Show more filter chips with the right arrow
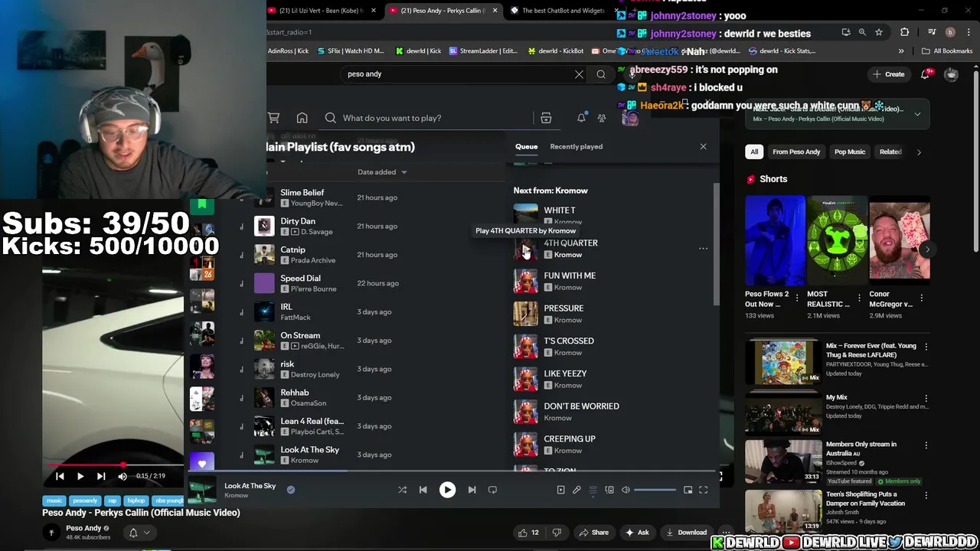The image size is (980, 551). 919,152
